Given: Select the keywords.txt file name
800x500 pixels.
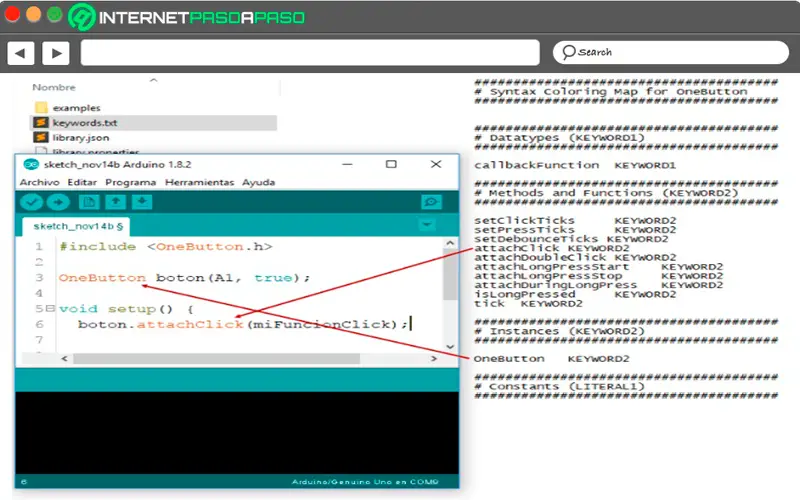Looking at the screenshot, I should 85,122.
